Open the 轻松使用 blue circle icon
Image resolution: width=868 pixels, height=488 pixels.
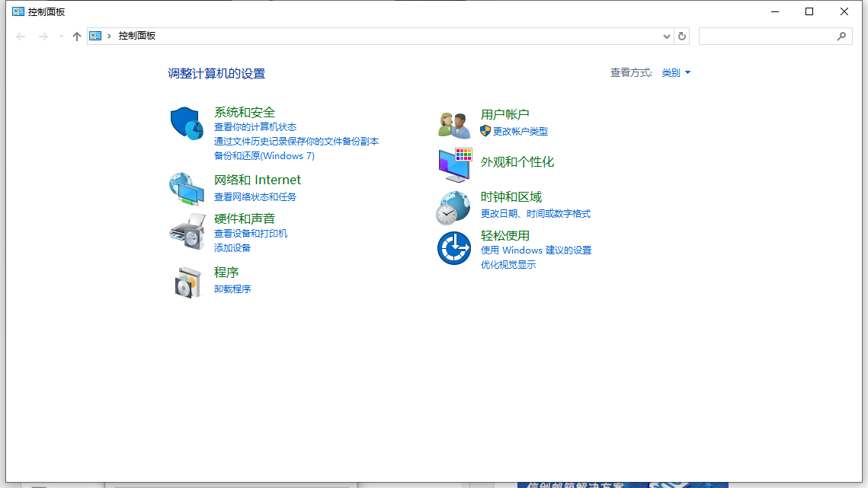[453, 248]
